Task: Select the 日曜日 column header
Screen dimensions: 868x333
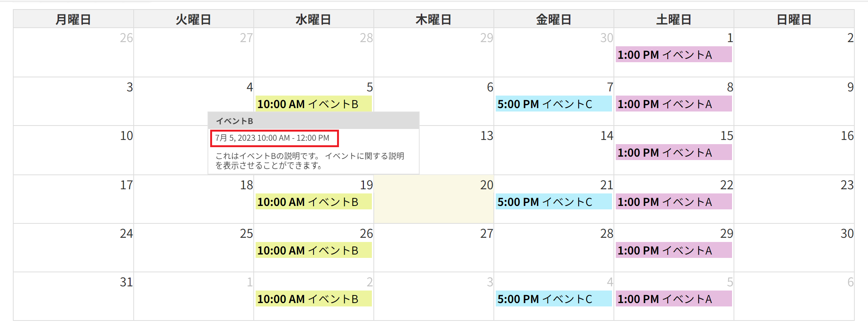Action: pyautogui.click(x=794, y=19)
